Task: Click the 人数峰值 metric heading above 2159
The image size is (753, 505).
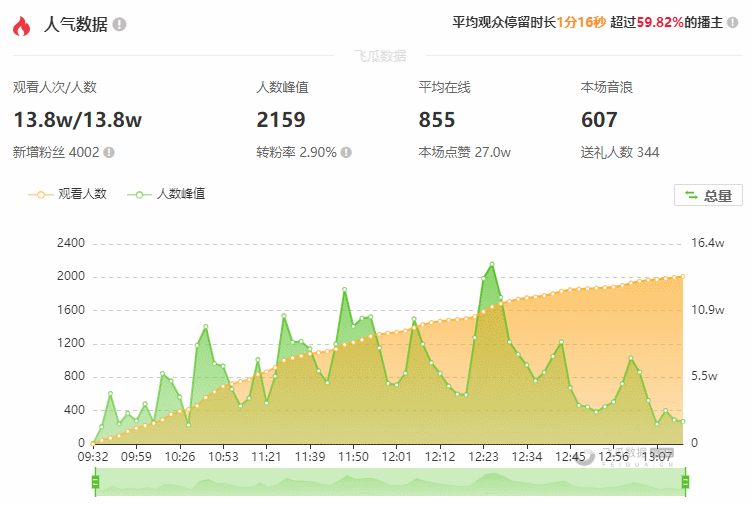Action: click(282, 87)
